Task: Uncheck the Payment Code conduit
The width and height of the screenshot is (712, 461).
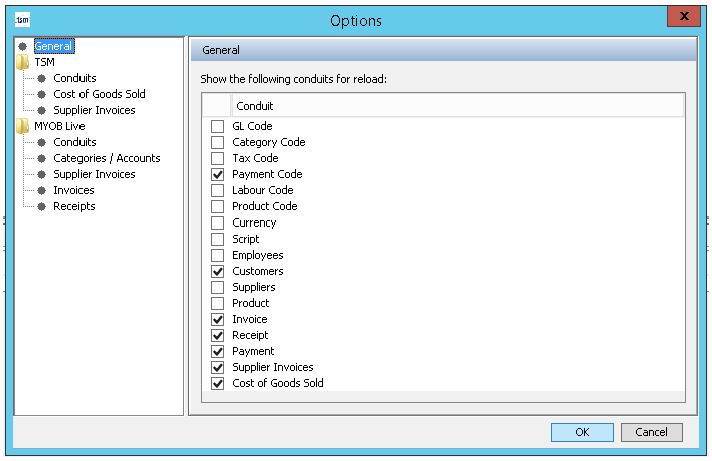Action: 217,175
